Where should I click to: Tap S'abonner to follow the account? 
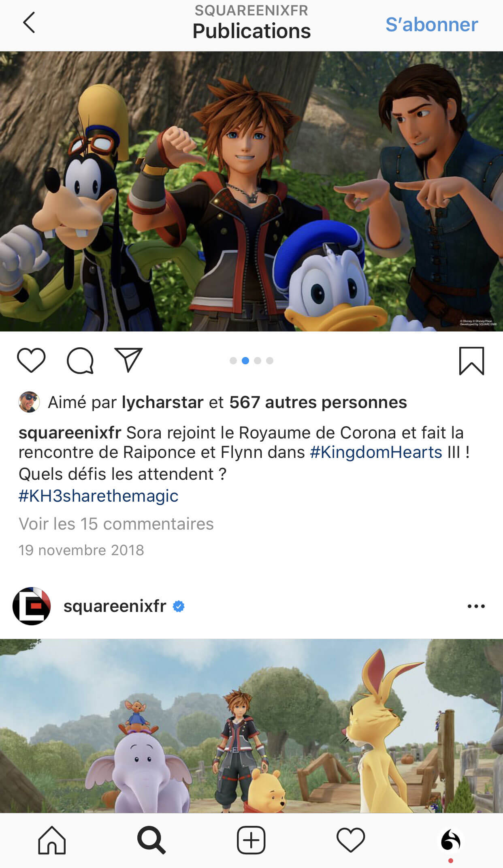432,24
